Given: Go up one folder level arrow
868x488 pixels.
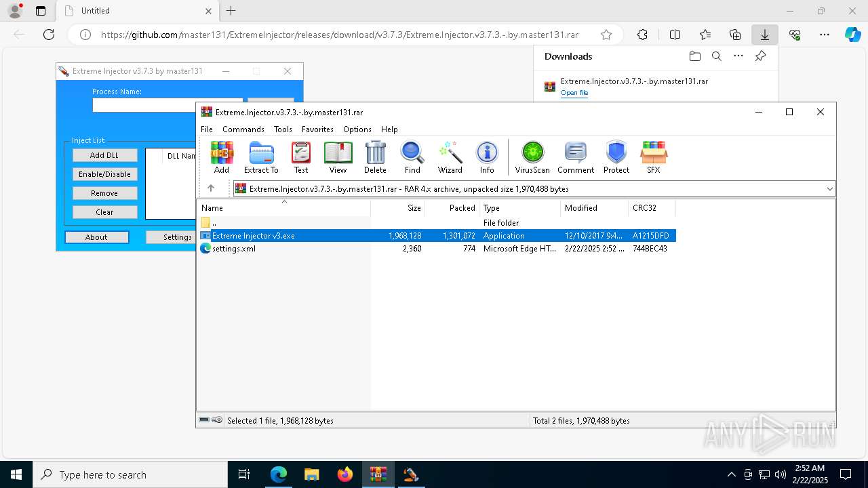Looking at the screenshot, I should 211,188.
